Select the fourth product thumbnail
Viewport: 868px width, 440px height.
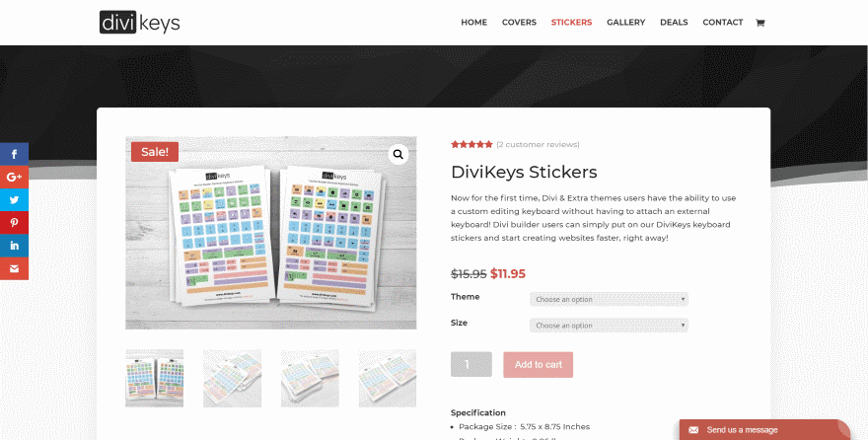(387, 378)
